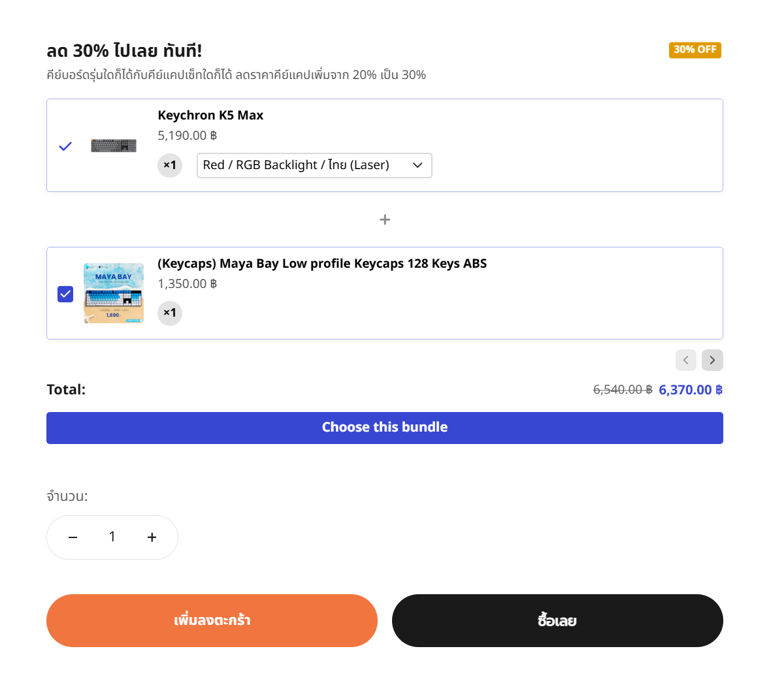Click the quantity number input field

point(112,537)
